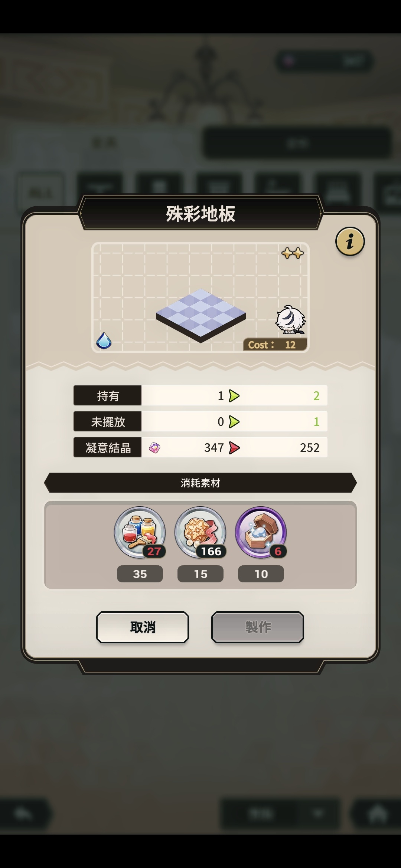Tap the paint jars material icon

(x=140, y=532)
